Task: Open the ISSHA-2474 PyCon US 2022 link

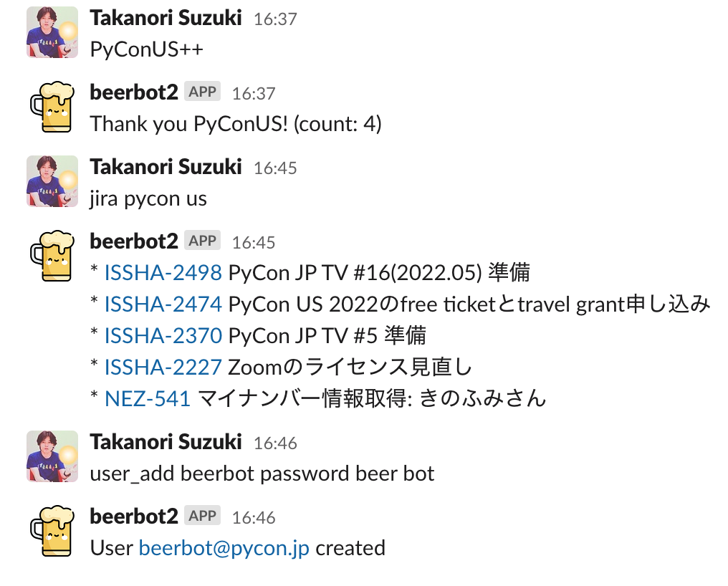Action: click(x=163, y=304)
